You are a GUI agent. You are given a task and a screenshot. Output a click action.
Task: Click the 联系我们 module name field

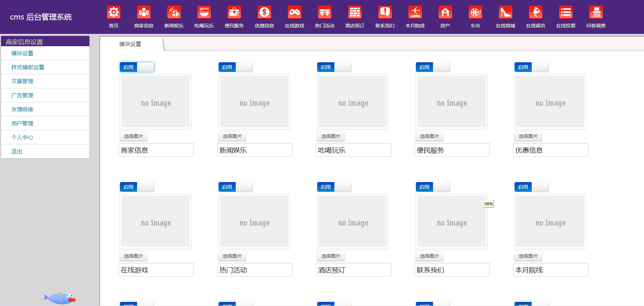[x=452, y=270]
